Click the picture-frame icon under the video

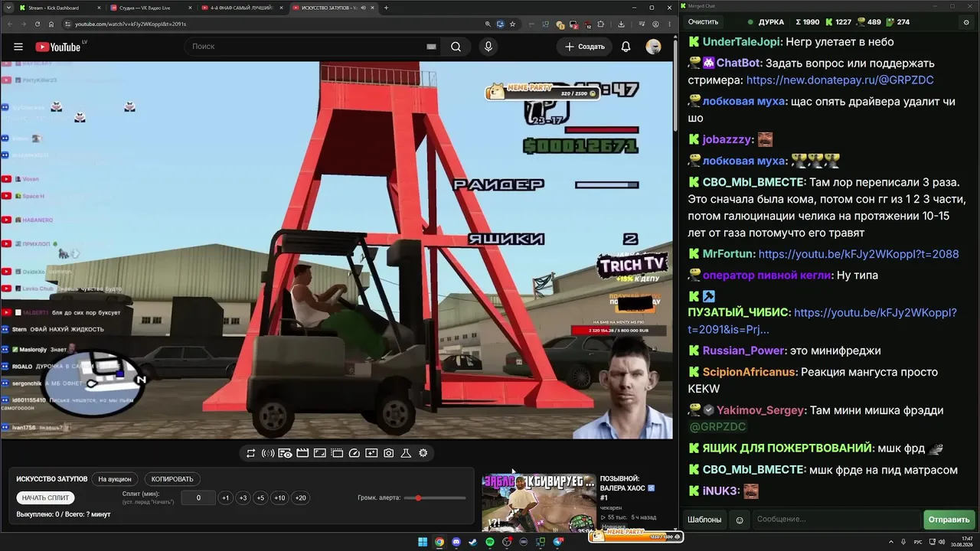click(320, 453)
